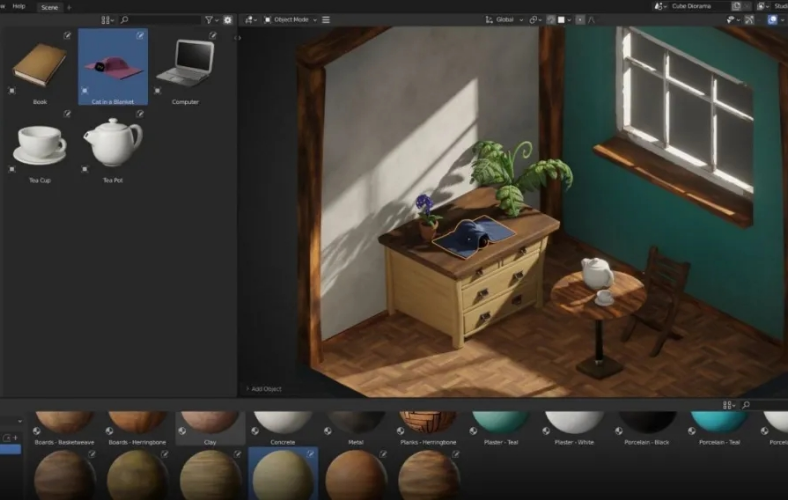Toggle viewport gizmo display
788x500 pixels.
coord(750,20)
